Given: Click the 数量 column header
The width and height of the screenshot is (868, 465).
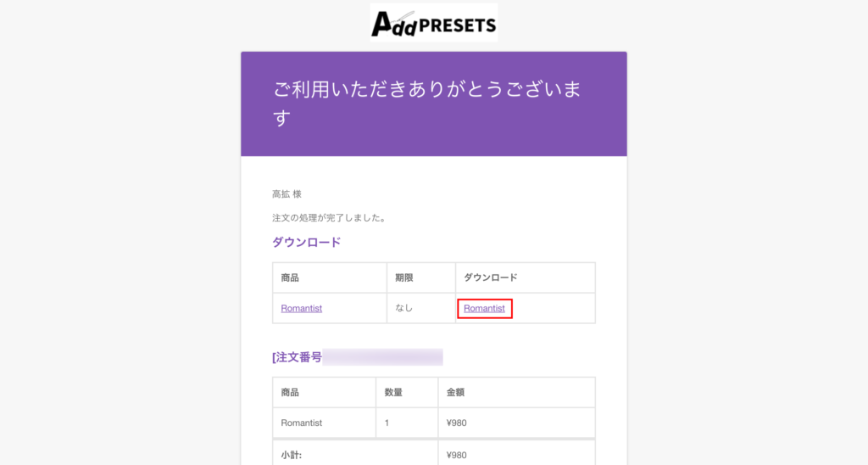Looking at the screenshot, I should [x=393, y=392].
